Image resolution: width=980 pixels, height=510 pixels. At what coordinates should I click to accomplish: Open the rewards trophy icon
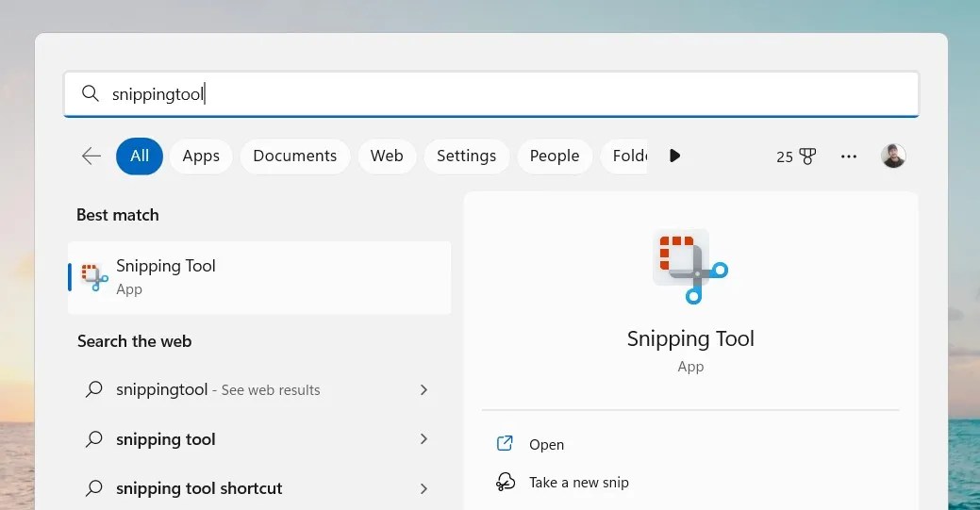click(807, 156)
